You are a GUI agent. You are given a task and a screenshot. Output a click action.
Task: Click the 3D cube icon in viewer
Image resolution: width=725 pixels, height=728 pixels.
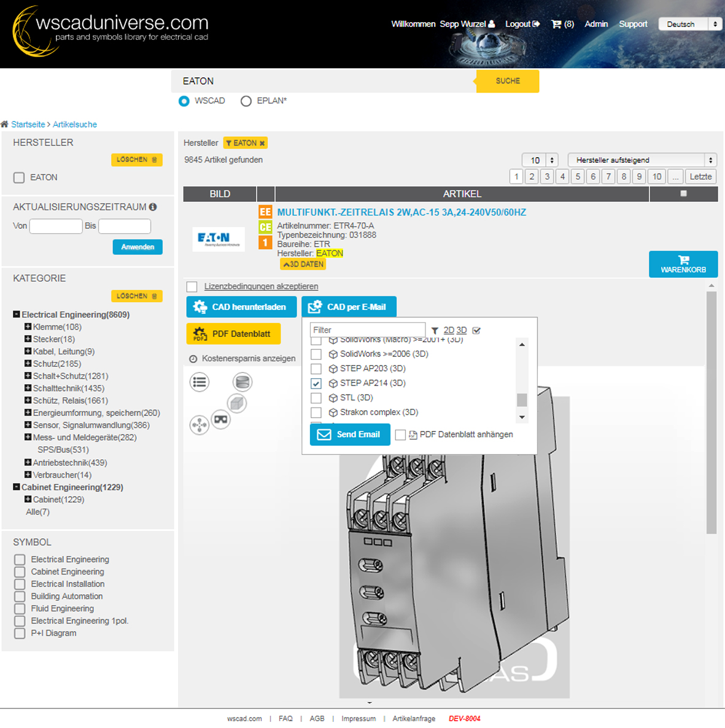[237, 403]
